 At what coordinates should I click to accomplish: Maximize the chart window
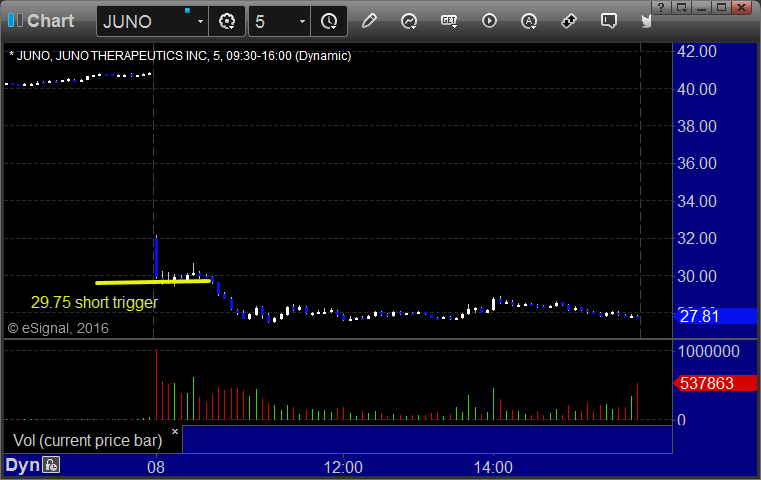tap(721, 7)
